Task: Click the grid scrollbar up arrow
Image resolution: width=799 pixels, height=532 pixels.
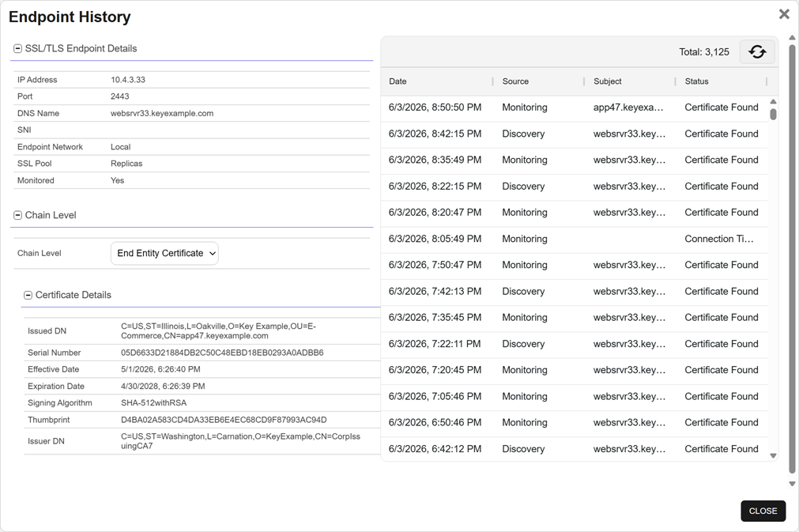Action: click(773, 101)
